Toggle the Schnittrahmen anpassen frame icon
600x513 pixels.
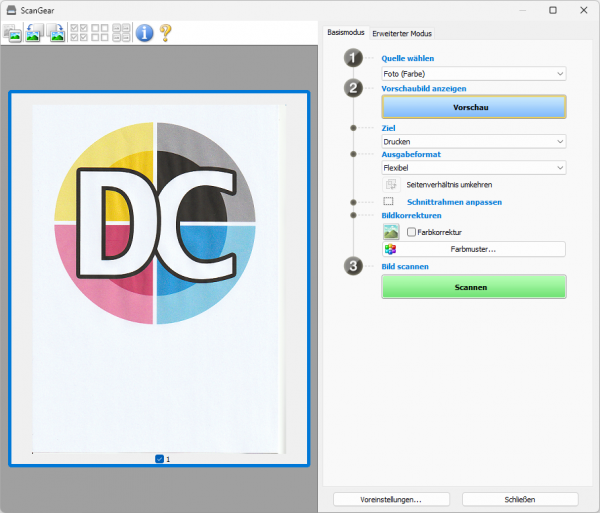pos(389,201)
